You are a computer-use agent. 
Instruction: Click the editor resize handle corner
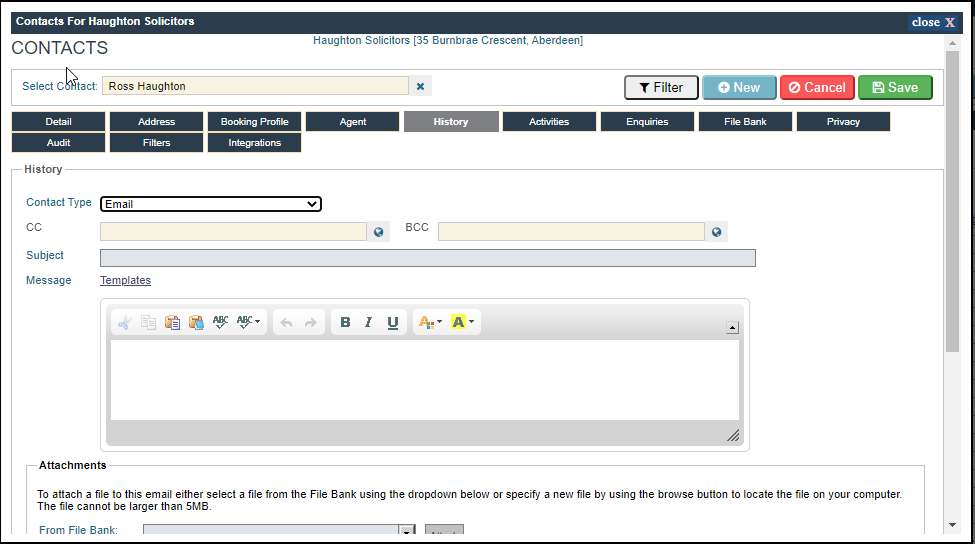pos(733,435)
